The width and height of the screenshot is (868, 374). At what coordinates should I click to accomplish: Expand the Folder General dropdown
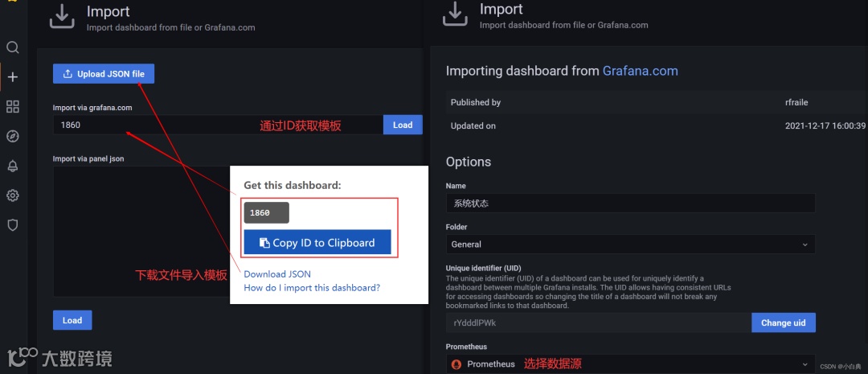point(631,244)
